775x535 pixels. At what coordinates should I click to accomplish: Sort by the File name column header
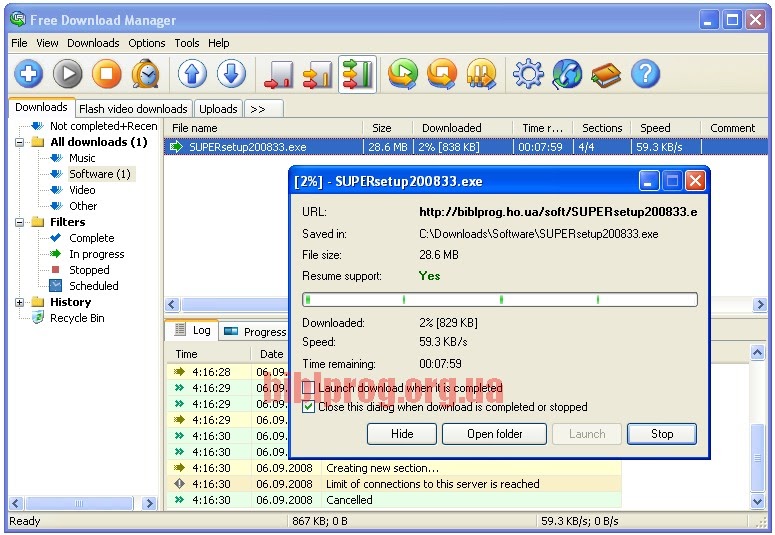[263, 128]
